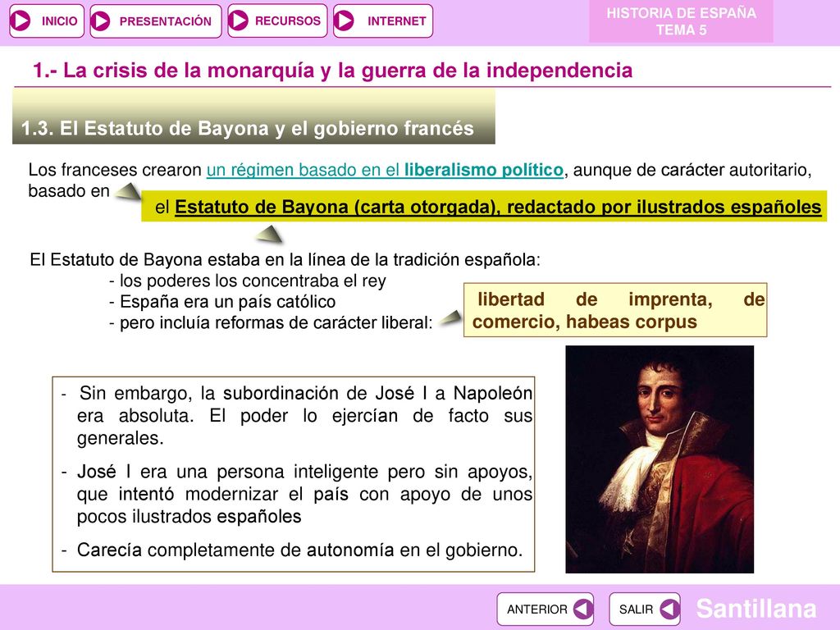Click the line '- los poderes los concentraba el rey'

click(248, 281)
